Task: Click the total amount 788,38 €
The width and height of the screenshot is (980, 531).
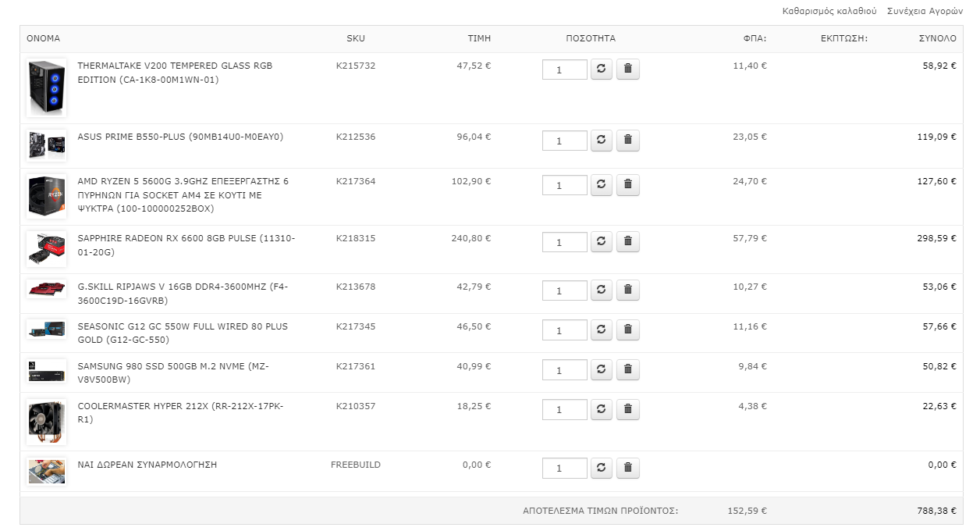Action: point(936,511)
